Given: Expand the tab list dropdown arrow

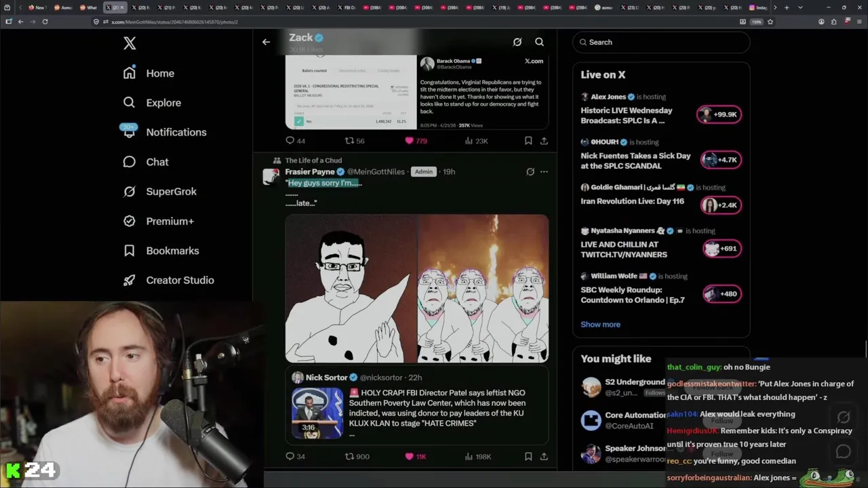Looking at the screenshot, I should [x=800, y=7].
